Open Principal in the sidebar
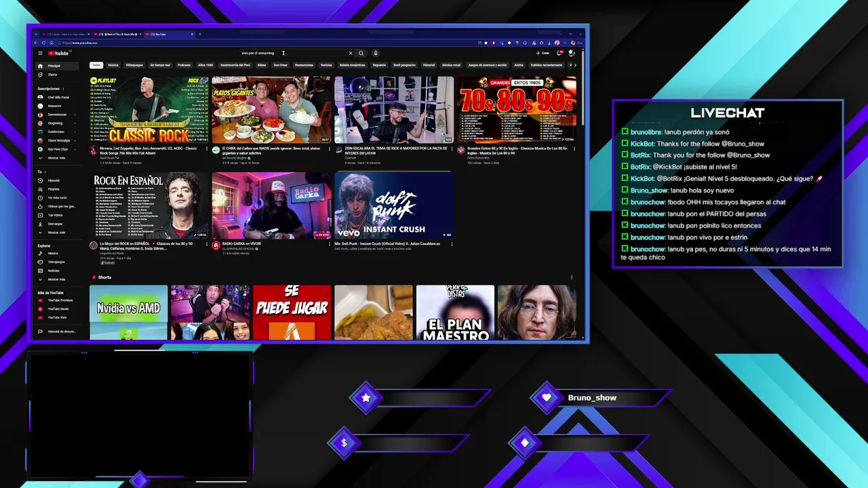This screenshot has height=488, width=868. pos(57,66)
